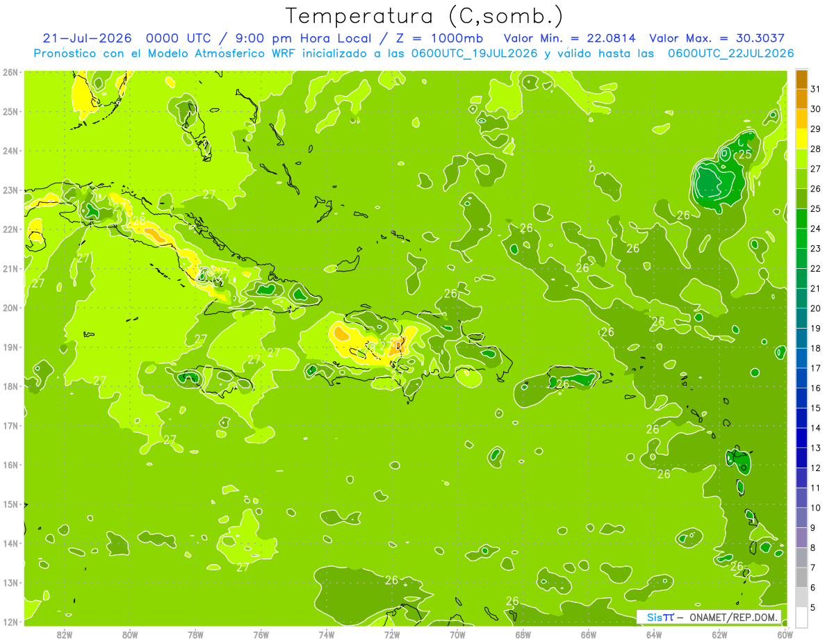834x644 pixels.
Task: Click the '74W' longitude axis label
Action: coord(326,635)
